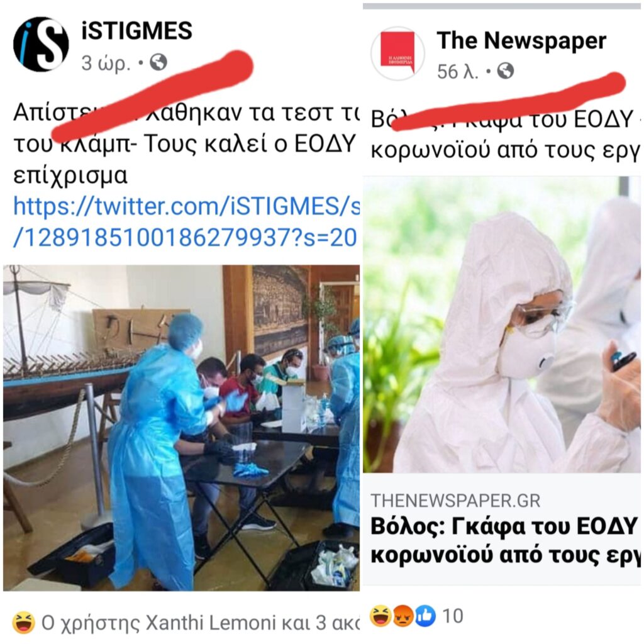Click the 3 ώρ. post timestamp
This screenshot has height=644, width=644.
pos(106,63)
